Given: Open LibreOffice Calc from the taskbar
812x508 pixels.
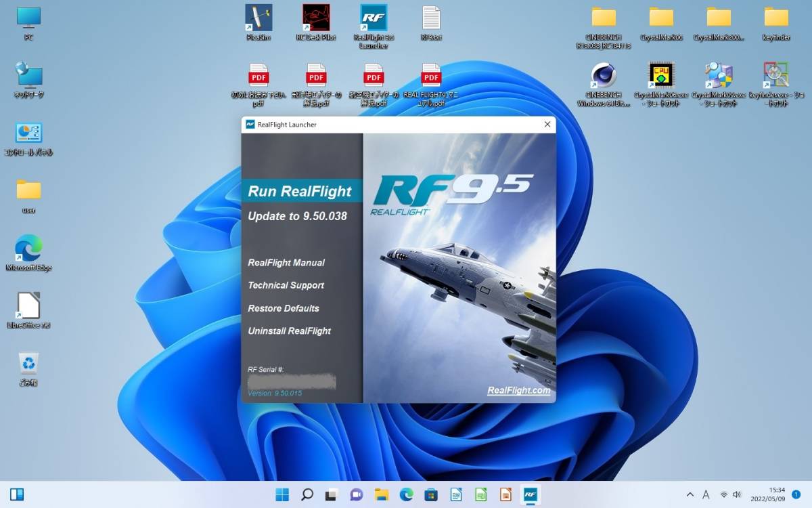Looking at the screenshot, I should tap(480, 494).
